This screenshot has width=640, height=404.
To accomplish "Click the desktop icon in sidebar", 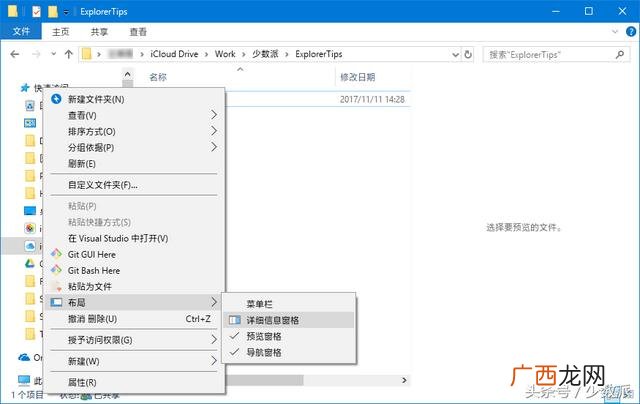I will click(x=30, y=211).
